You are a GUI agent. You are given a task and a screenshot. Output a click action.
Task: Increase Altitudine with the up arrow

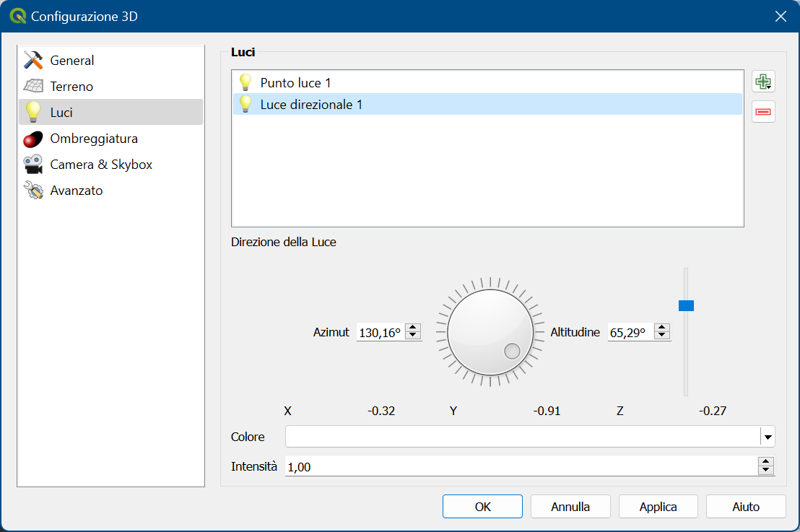[662, 328]
